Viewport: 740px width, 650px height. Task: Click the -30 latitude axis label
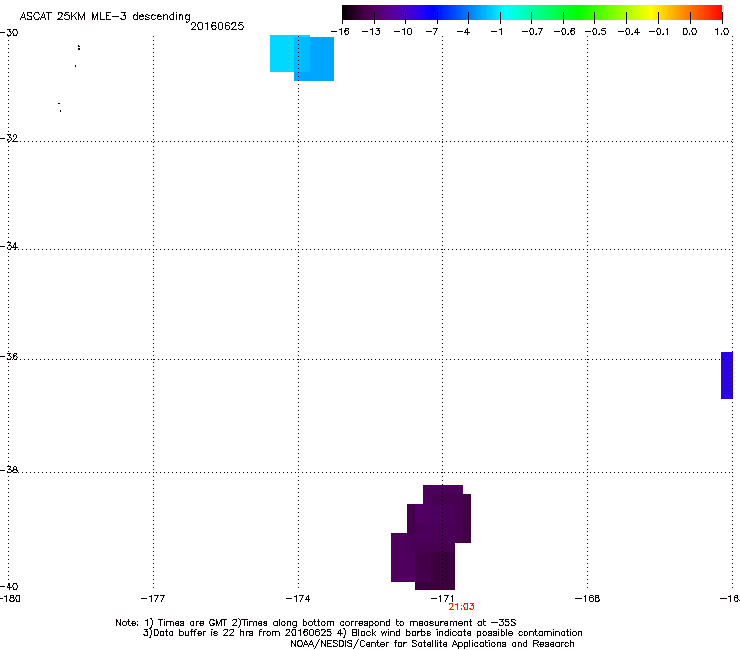tap(9, 33)
